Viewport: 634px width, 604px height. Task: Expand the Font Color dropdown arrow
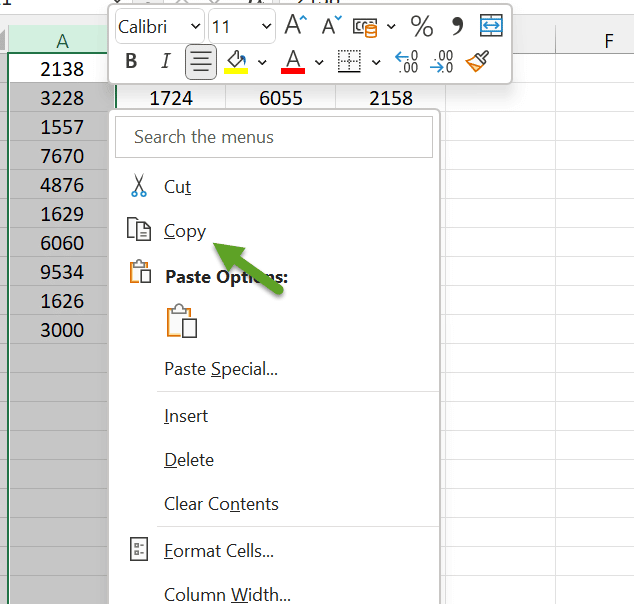click(319, 62)
